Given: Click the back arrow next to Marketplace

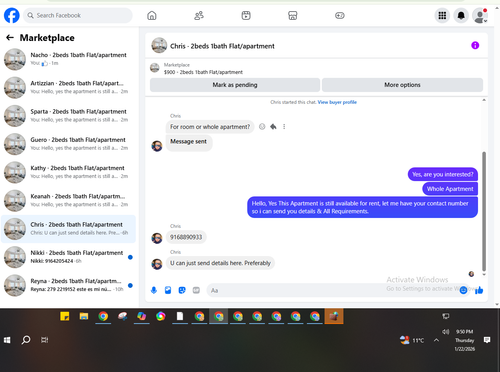Looking at the screenshot, I should [10, 38].
